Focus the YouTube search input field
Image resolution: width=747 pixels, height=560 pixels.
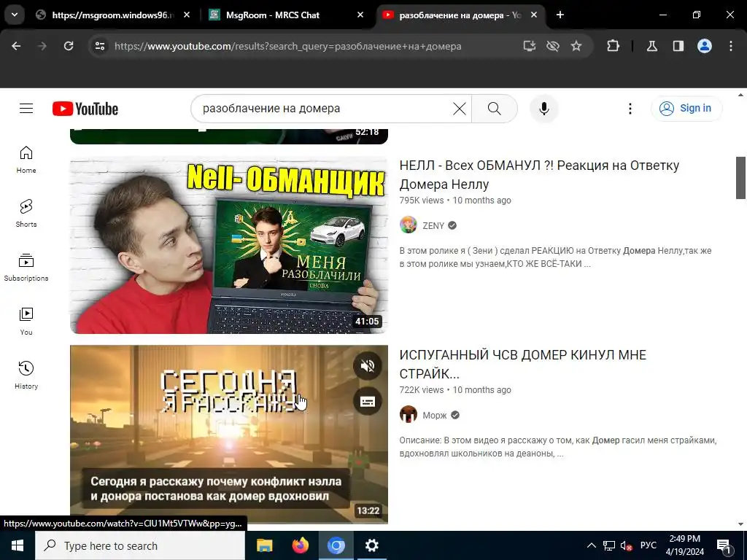click(x=324, y=109)
